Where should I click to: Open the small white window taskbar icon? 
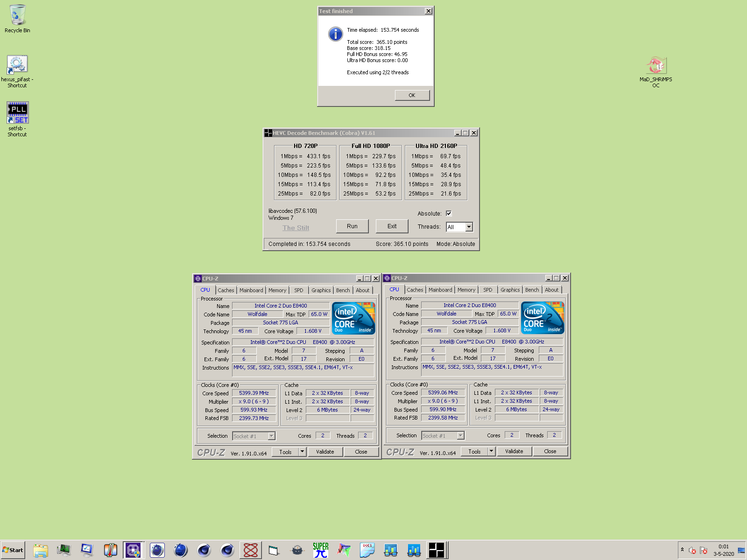click(274, 550)
